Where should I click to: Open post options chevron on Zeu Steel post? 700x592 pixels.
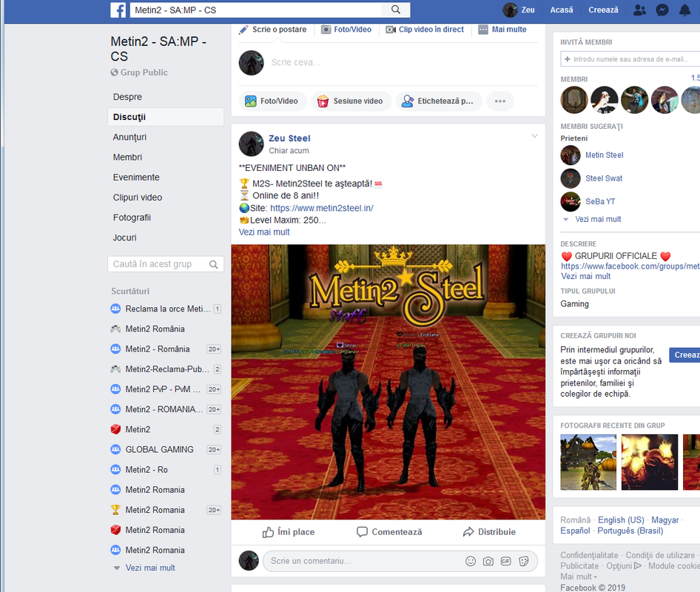tap(534, 136)
